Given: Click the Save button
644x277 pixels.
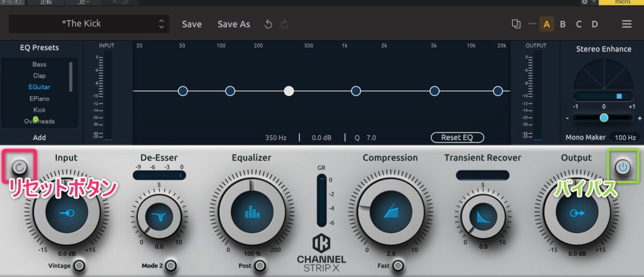Looking at the screenshot, I should (192, 24).
